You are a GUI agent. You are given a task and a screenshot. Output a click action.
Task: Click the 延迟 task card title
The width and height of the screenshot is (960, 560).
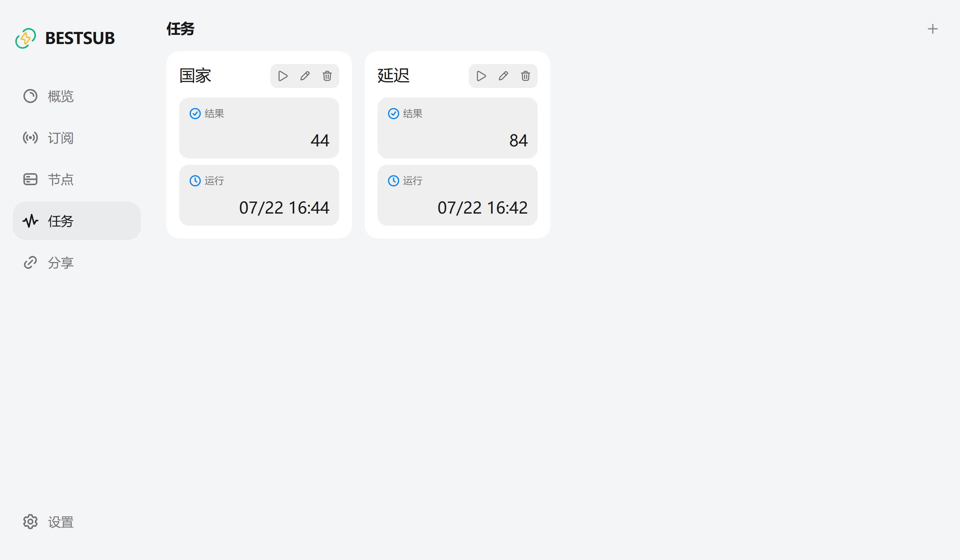point(394,76)
